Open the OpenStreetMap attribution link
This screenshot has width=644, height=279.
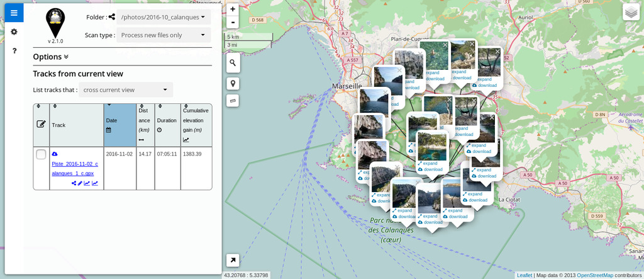(x=595, y=275)
